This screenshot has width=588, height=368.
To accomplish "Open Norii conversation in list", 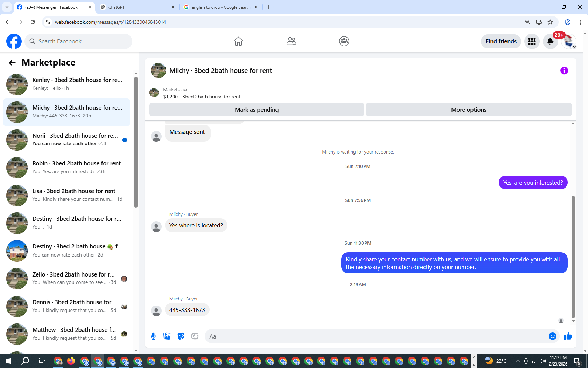I will click(x=66, y=140).
